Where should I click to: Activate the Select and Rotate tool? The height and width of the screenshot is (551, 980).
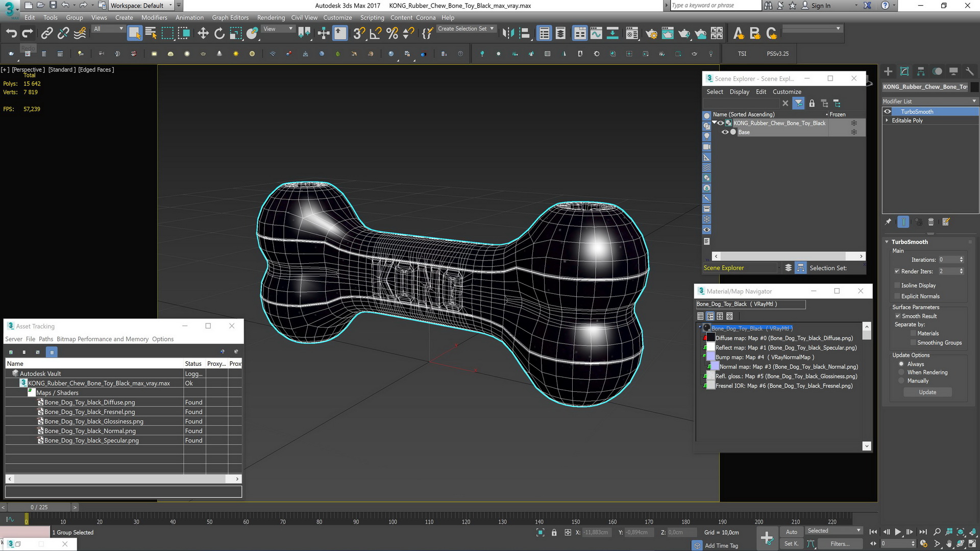point(219,34)
